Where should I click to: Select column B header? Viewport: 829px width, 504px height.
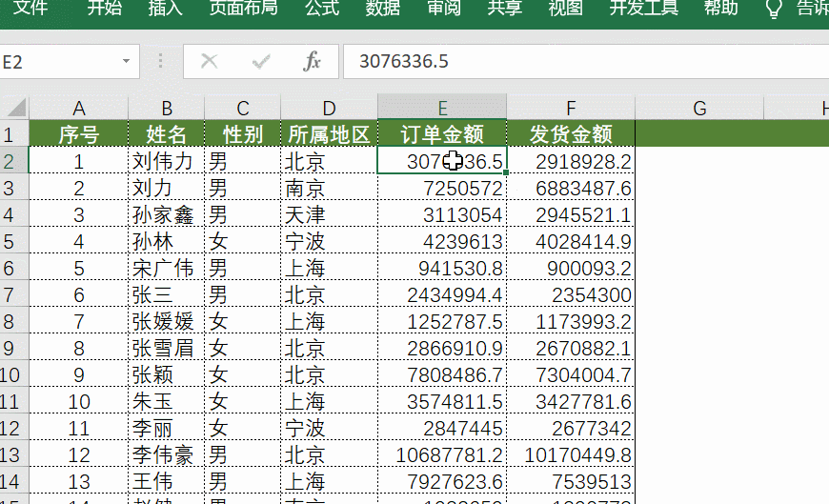[x=167, y=108]
